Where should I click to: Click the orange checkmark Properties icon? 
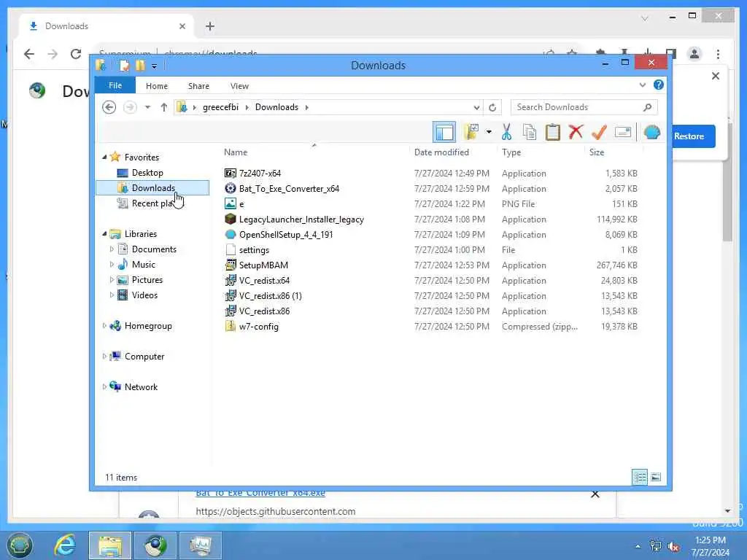(x=600, y=132)
